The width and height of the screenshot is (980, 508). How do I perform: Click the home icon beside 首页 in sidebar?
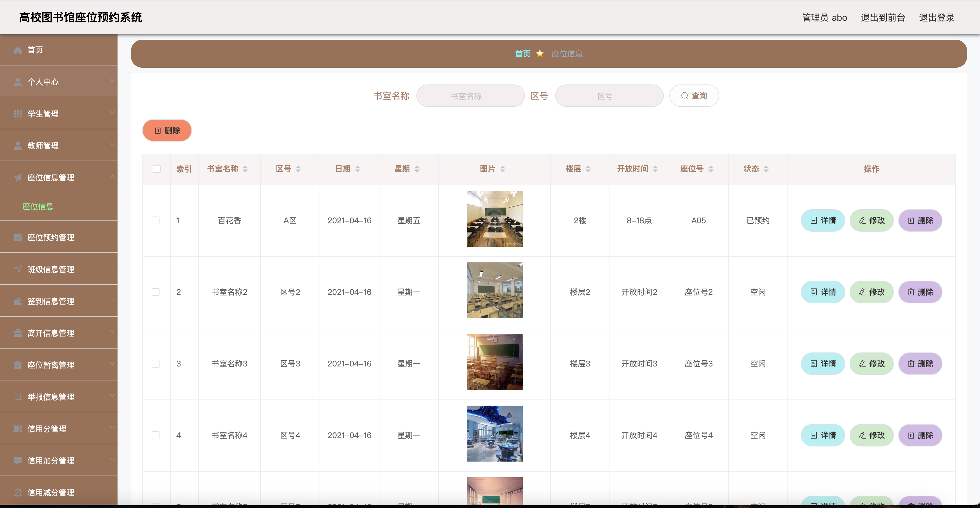tap(18, 50)
